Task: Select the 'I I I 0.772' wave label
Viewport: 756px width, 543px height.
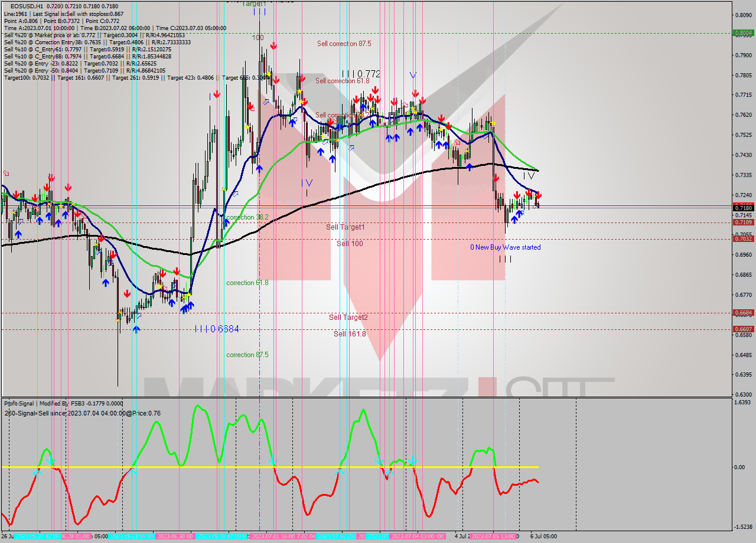Action: pos(361,74)
